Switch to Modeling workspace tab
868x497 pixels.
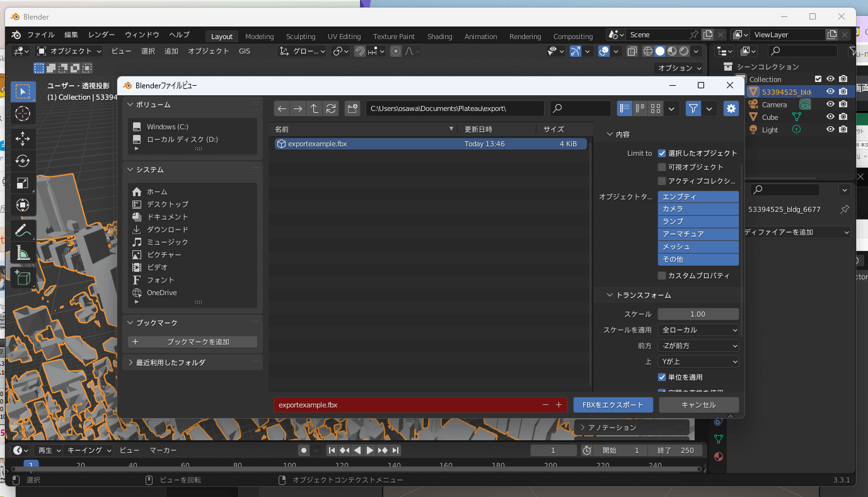coord(260,37)
